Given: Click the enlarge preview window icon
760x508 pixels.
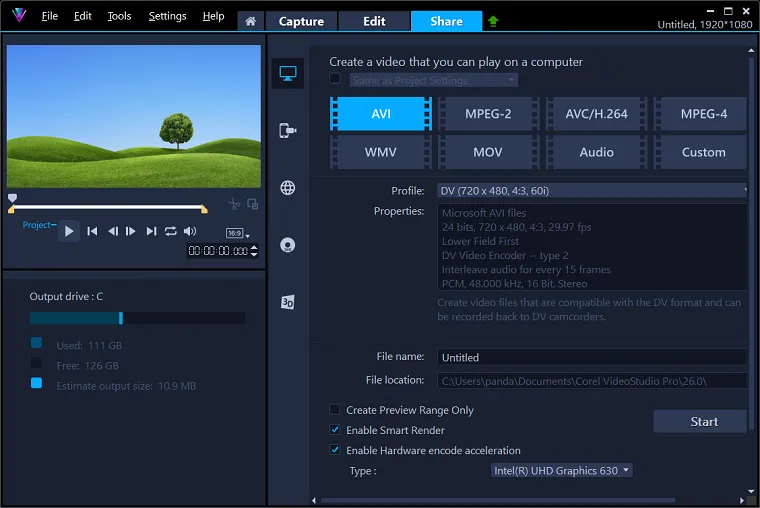Looking at the screenshot, I should click(253, 204).
